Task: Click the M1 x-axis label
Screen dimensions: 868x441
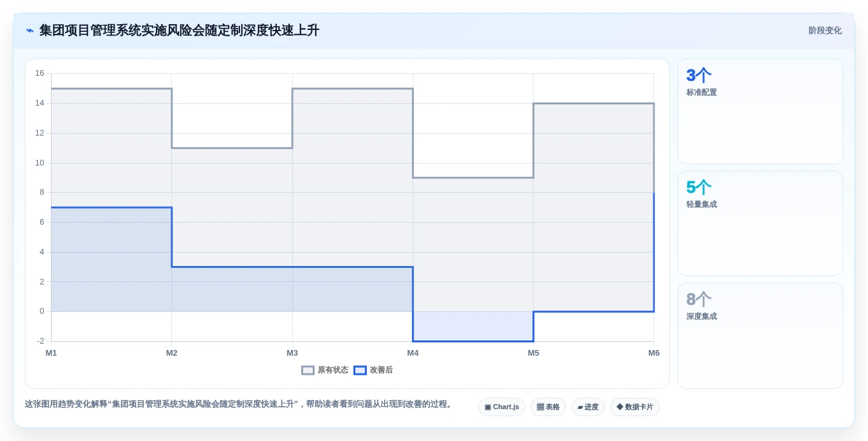Action: tap(51, 353)
